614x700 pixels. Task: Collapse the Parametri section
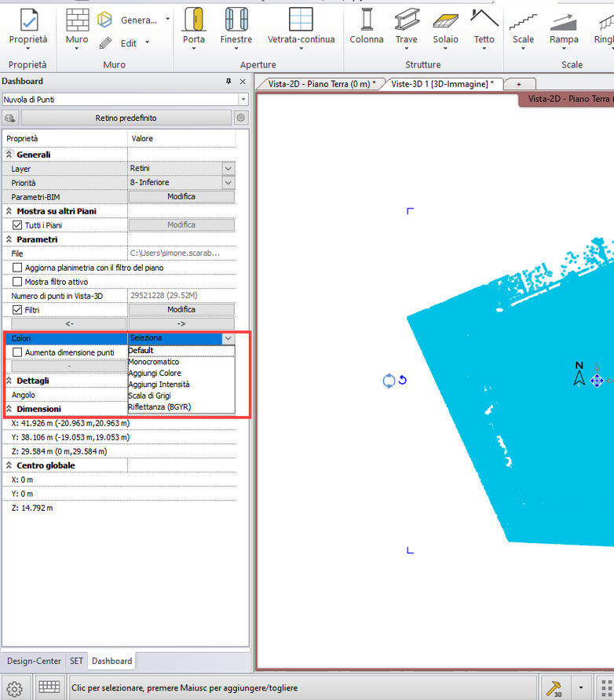point(9,239)
